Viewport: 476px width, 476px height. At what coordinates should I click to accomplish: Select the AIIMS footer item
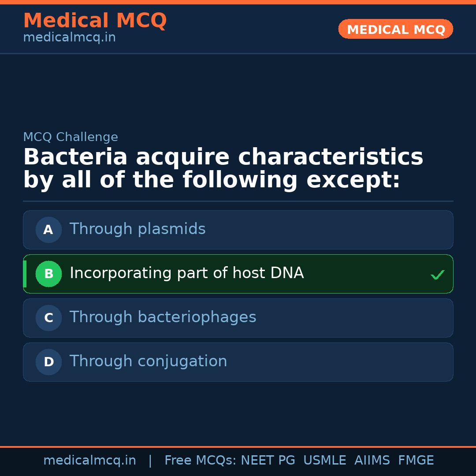(372, 461)
